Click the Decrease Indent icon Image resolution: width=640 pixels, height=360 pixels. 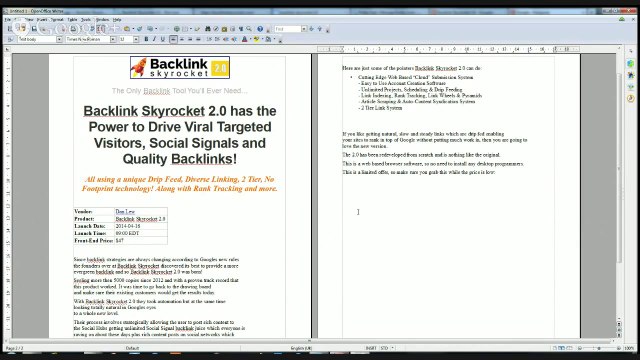click(225, 39)
